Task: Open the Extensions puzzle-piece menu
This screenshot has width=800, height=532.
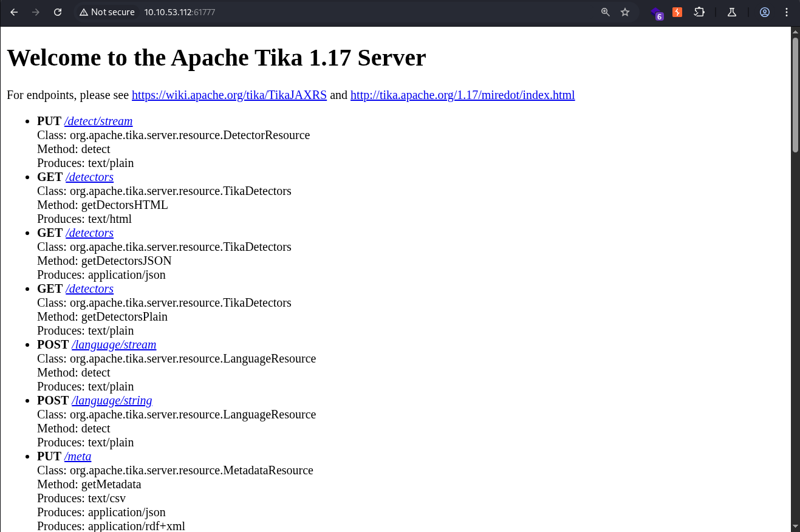Action: pos(699,12)
